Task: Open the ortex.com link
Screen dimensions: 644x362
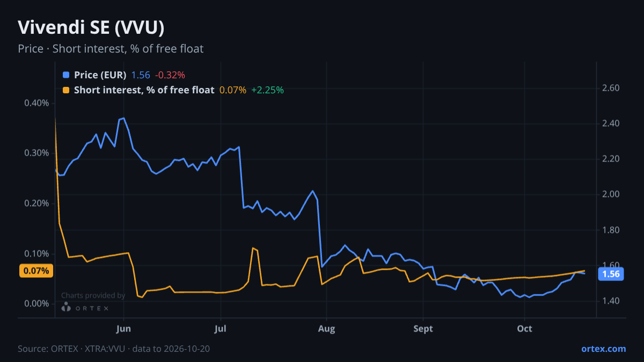Action: click(603, 349)
